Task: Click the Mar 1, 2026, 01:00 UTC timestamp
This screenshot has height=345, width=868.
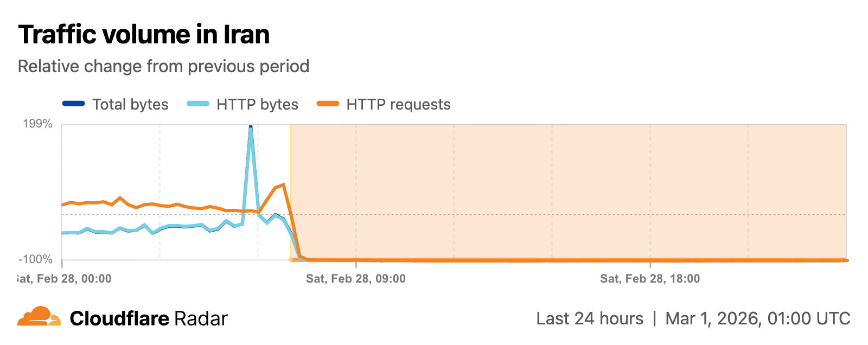Action: [758, 318]
